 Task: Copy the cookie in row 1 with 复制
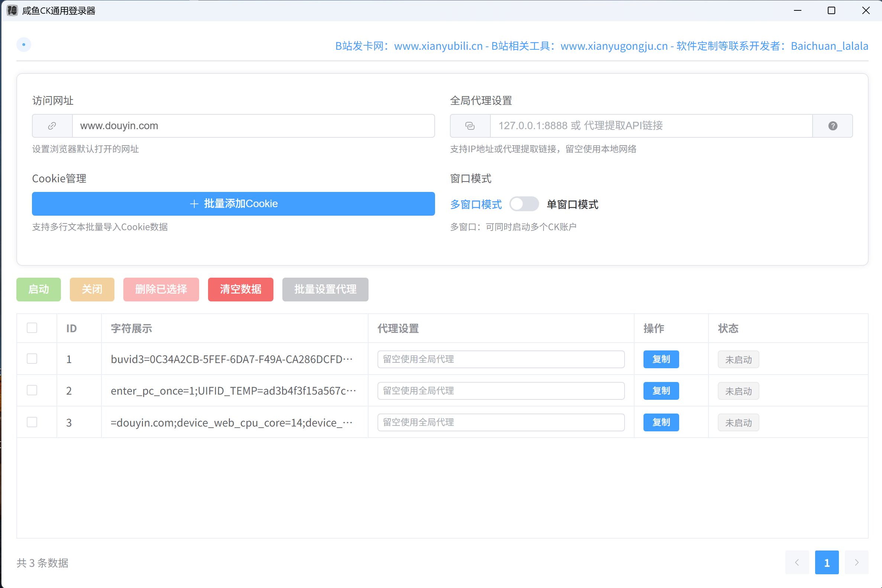[661, 359]
